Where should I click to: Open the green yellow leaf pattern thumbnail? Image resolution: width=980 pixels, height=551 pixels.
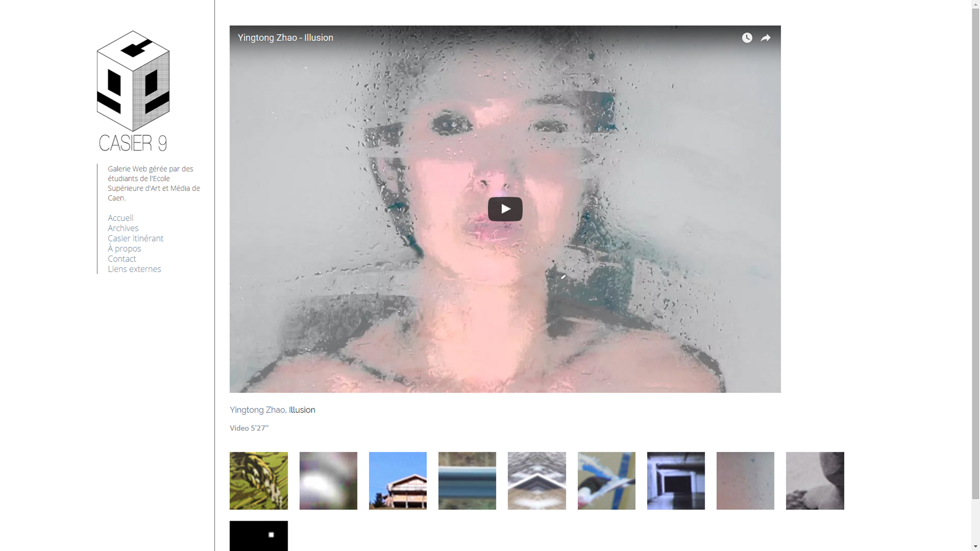point(259,480)
